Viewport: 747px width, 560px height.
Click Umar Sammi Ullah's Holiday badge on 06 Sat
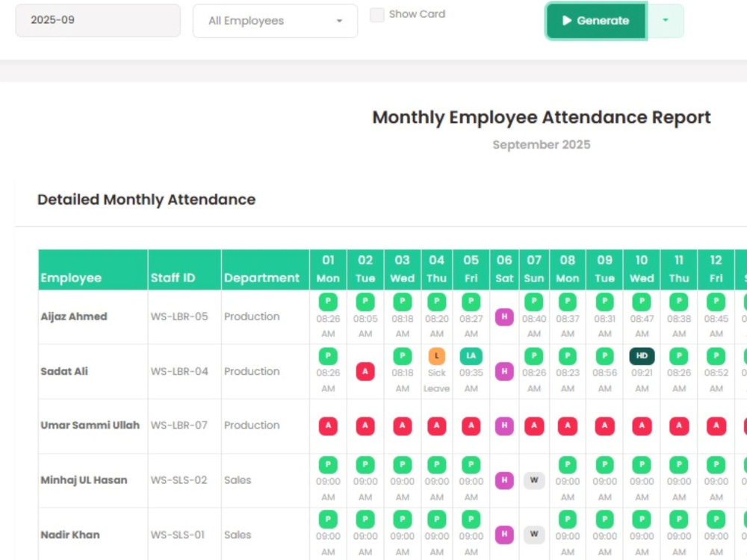point(504,426)
